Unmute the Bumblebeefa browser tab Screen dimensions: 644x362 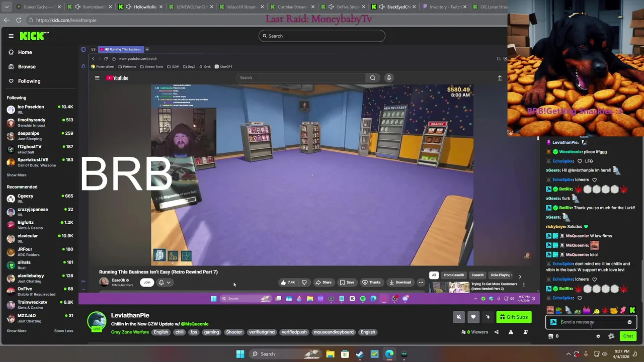click(76, 7)
